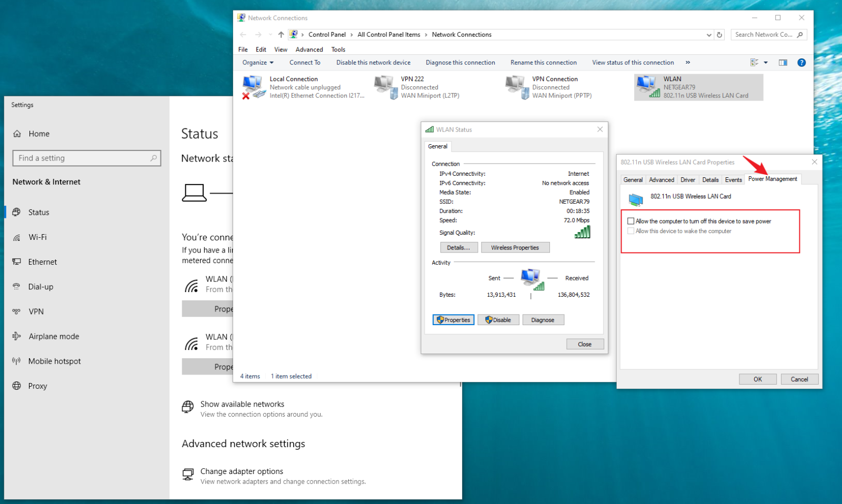Screen dimensions: 842x504
Task: Click the refresh icon next to address bar
Action: click(x=719, y=34)
